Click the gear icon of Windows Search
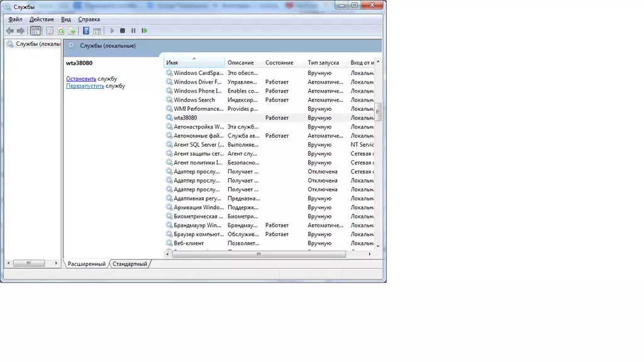The height and width of the screenshot is (362, 644). [x=169, y=100]
